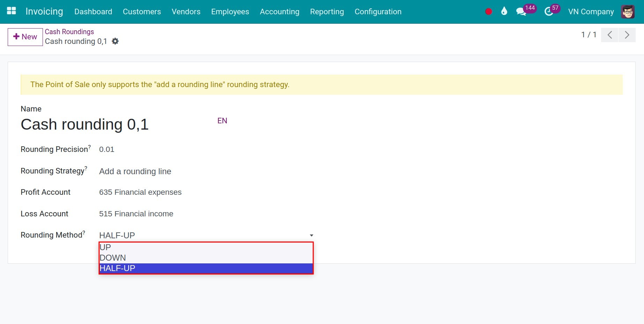Open the Accounting menu

pos(279,11)
